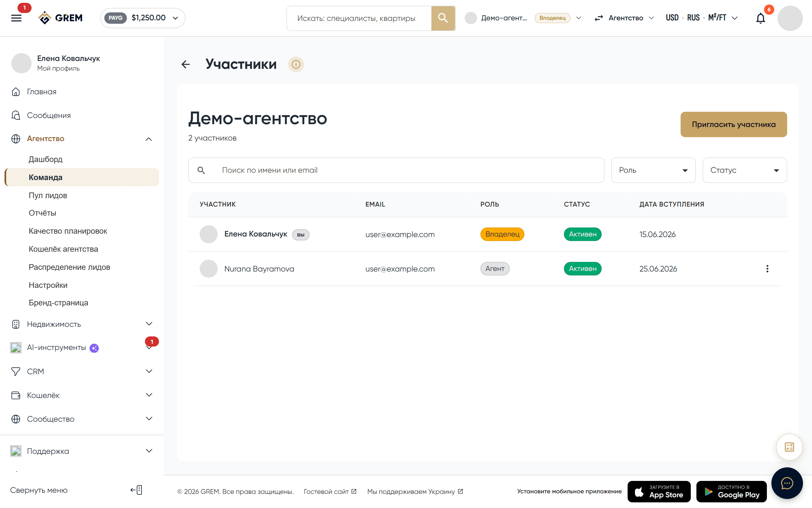812x508 pixels.
Task: Click the info icon next to Участники
Action: pos(295,64)
